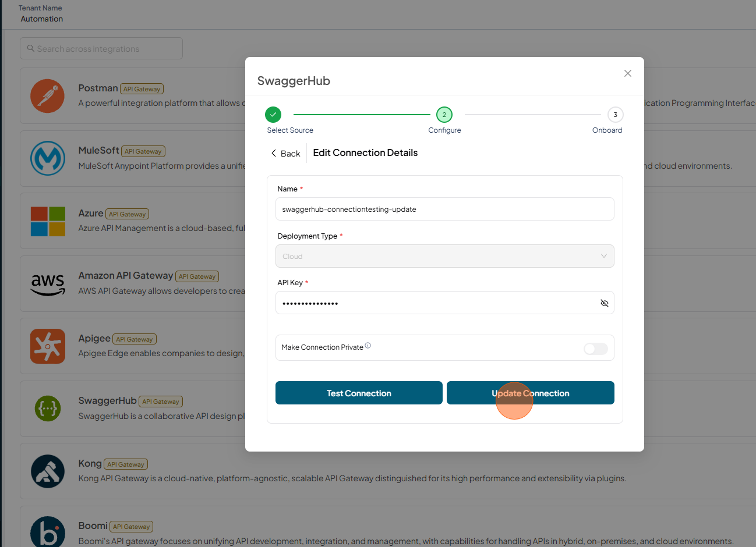Close the SwaggerHub dialog
The image size is (756, 547).
[628, 73]
